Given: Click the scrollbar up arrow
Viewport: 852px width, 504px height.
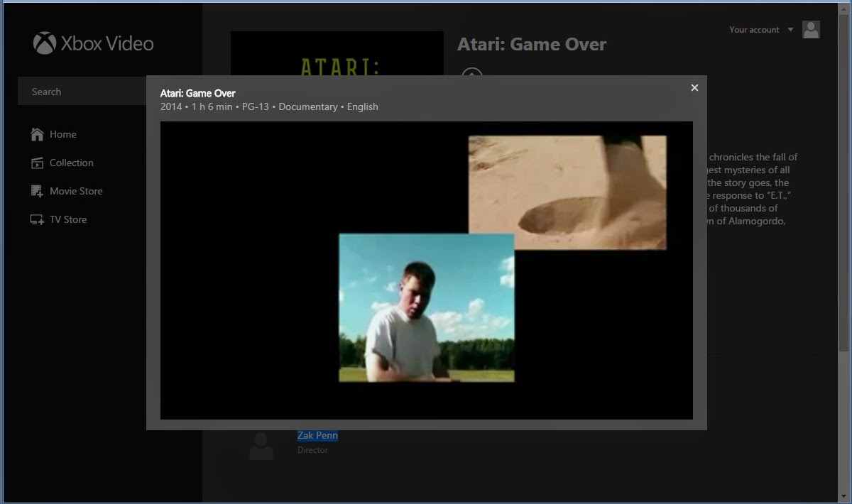Looking at the screenshot, I should tap(843, 9).
